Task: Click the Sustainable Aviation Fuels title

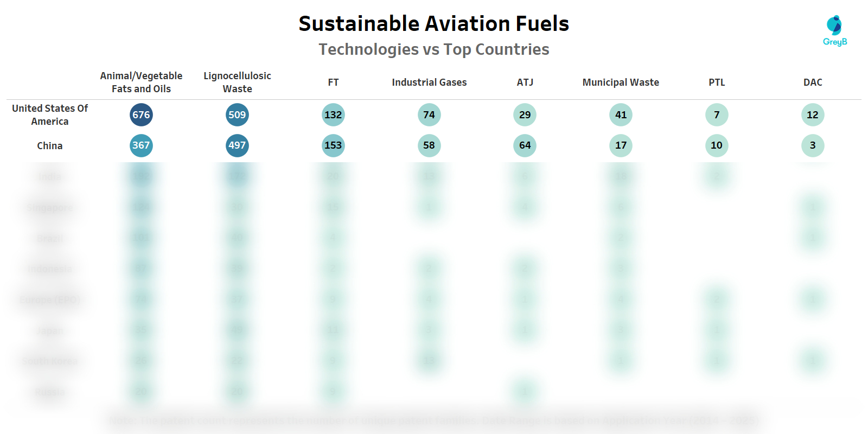Action: pos(433,24)
